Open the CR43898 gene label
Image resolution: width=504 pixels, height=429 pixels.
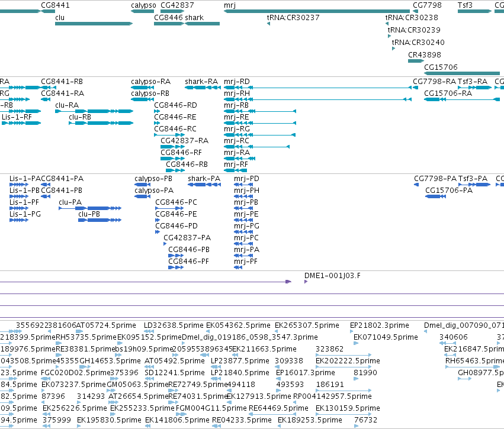tap(425, 55)
